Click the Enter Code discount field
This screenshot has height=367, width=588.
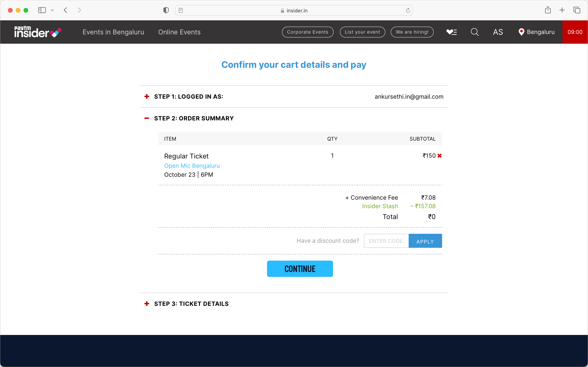(x=386, y=241)
